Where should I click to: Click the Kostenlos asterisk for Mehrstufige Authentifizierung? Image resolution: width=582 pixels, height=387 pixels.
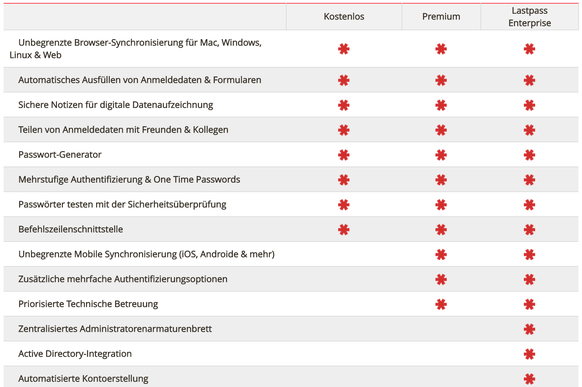point(344,180)
